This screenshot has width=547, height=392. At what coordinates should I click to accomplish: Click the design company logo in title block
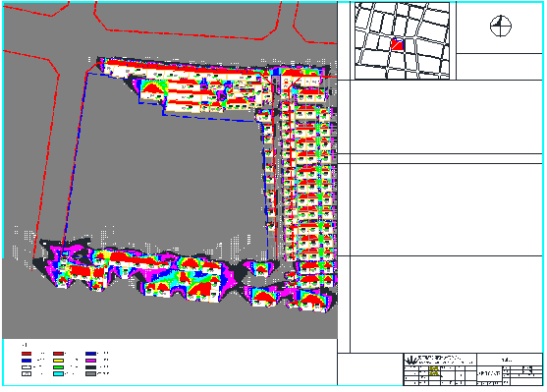410,360
